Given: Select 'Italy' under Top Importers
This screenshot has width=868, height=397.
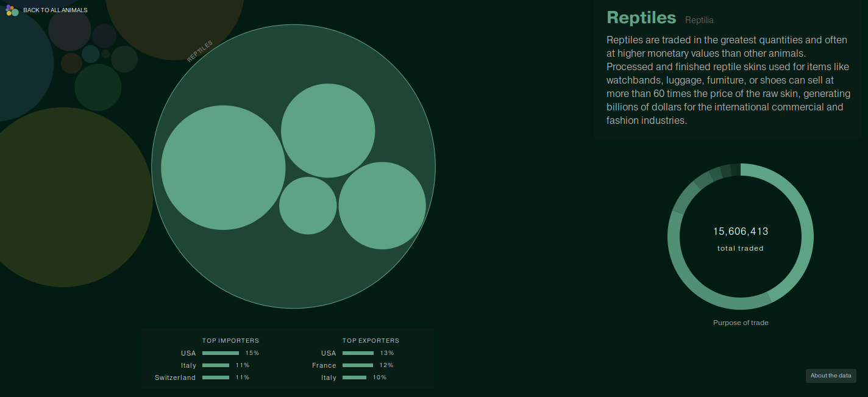Looking at the screenshot, I should click(x=189, y=365).
